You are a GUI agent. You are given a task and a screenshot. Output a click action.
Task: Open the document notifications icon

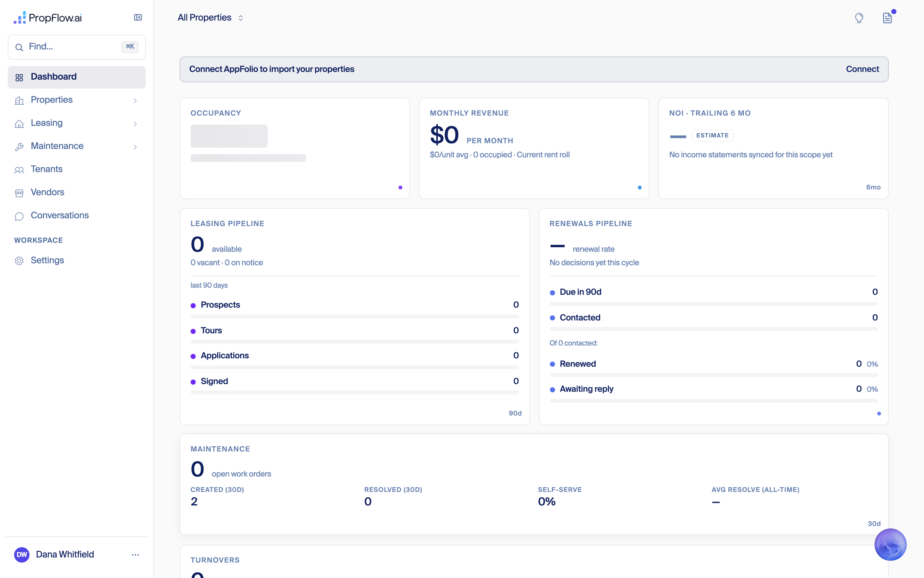[887, 18]
